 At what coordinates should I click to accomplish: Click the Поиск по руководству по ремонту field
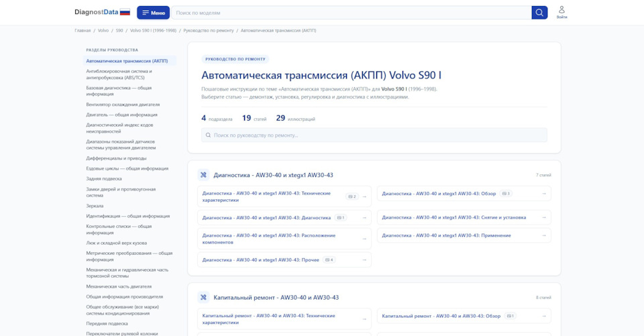tap(374, 135)
